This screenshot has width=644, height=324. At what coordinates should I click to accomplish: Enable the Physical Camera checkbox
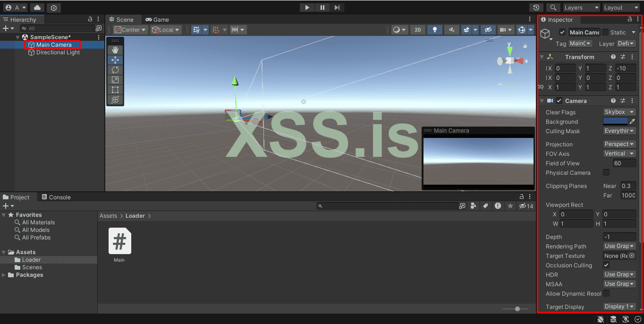click(x=606, y=173)
